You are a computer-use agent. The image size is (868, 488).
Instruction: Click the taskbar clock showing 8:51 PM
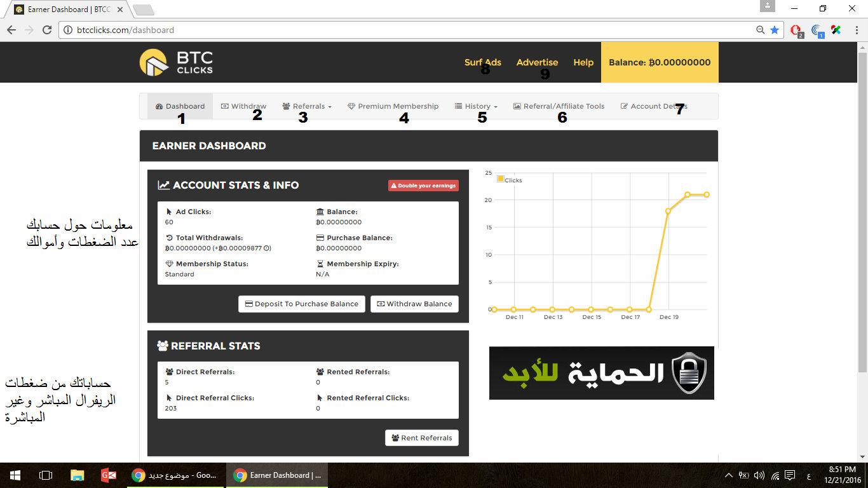coord(842,475)
